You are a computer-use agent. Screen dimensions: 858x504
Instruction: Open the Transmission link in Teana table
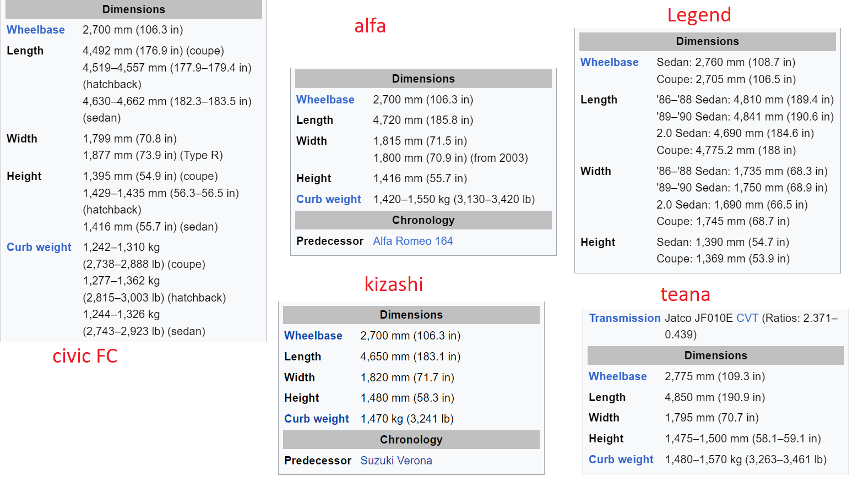[x=625, y=318]
